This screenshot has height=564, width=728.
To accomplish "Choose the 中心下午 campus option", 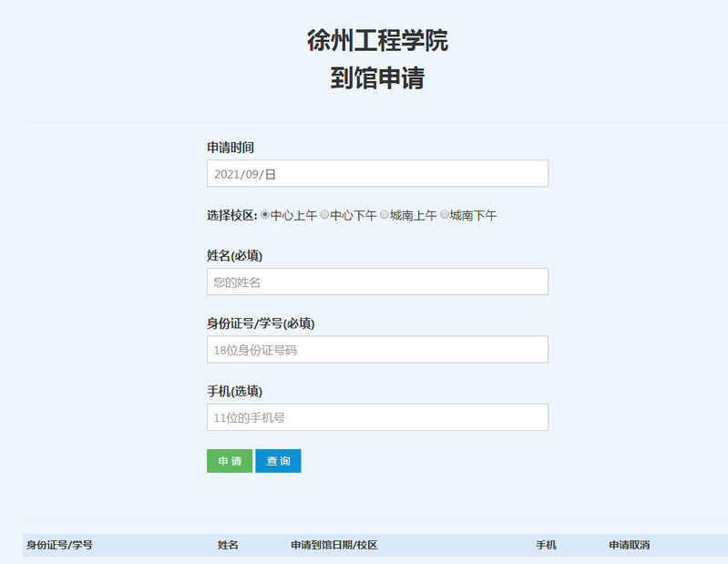I will 324,215.
